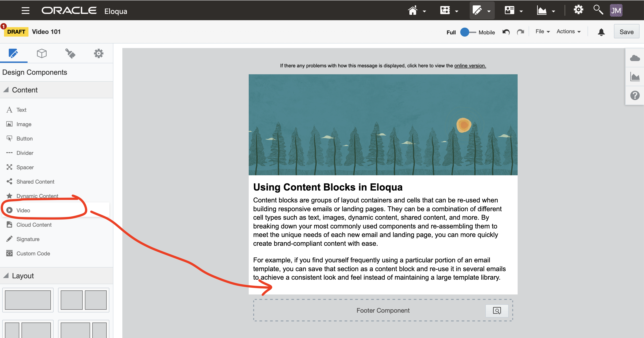Image resolution: width=644 pixels, height=338 pixels.
Task: Open the search magnifier in top bar
Action: [x=598, y=10]
